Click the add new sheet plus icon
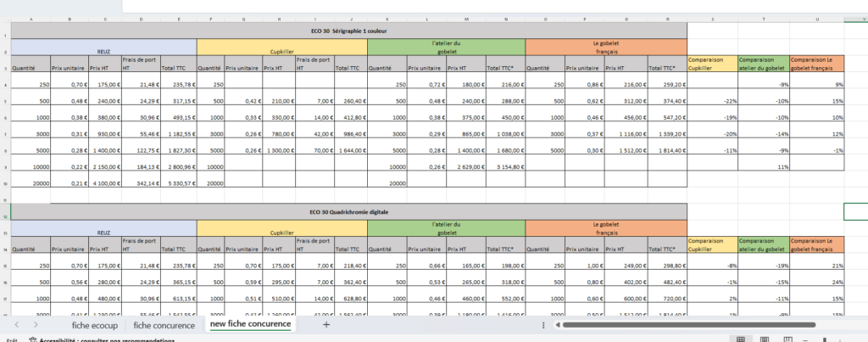Image resolution: width=868 pixels, height=342 pixels. [326, 325]
